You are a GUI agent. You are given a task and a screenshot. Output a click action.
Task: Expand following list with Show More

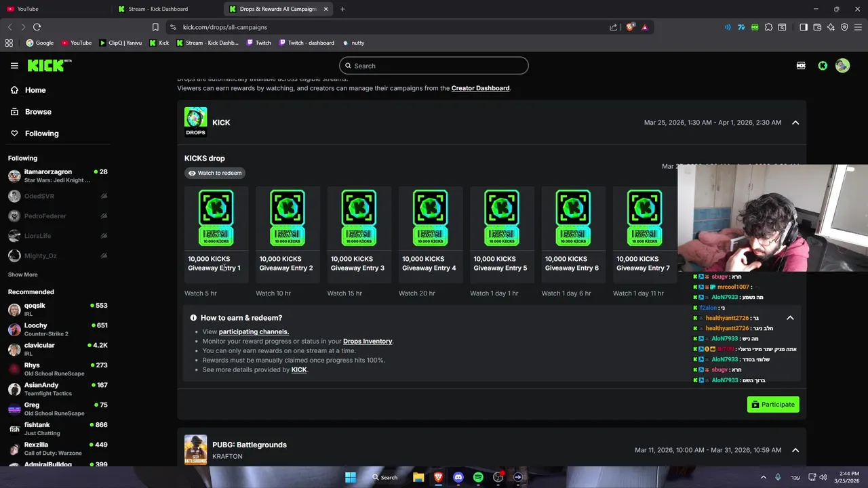click(x=23, y=274)
